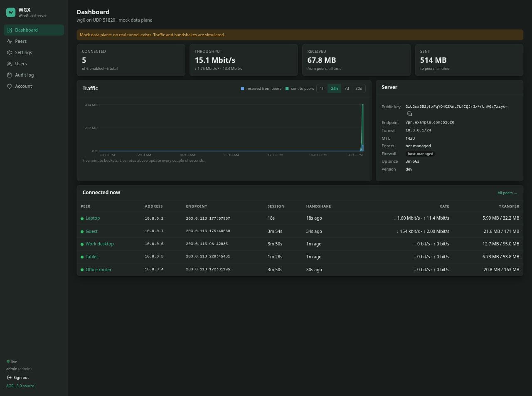The height and width of the screenshot is (396, 532).
Task: Copy the server public key
Action: pos(409,114)
